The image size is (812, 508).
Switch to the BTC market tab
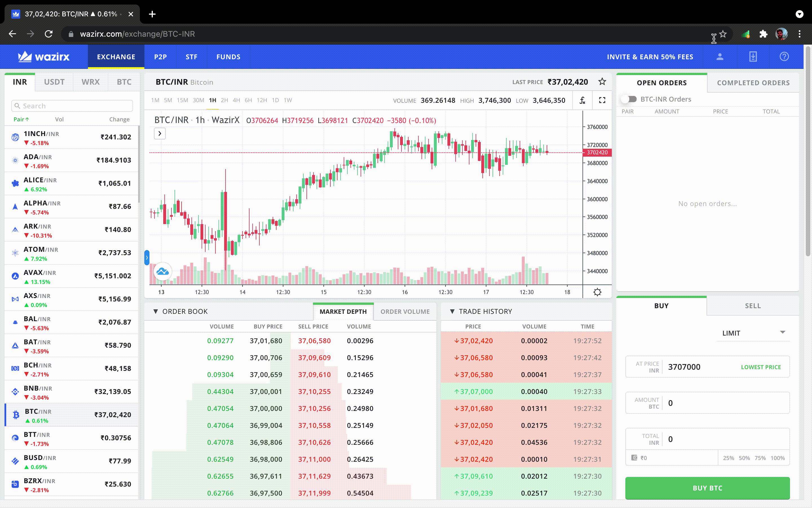[124, 82]
